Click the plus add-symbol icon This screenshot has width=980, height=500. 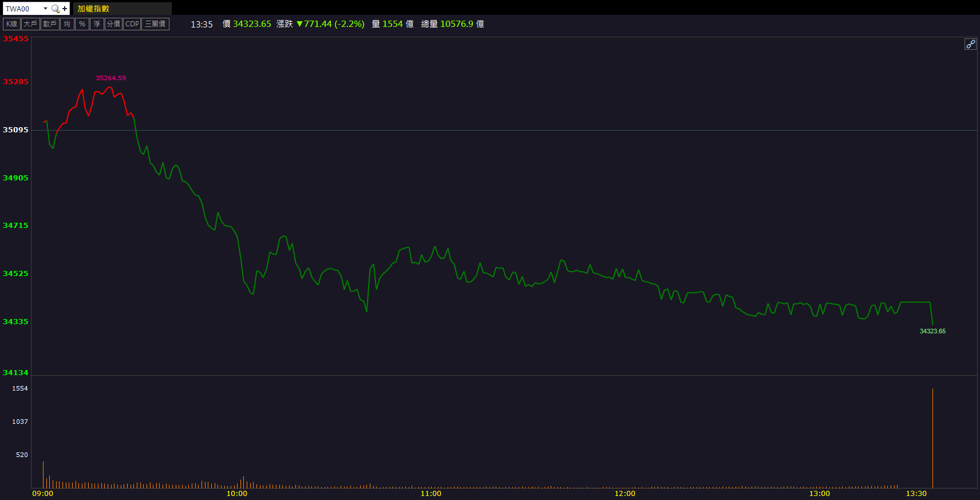[65, 9]
